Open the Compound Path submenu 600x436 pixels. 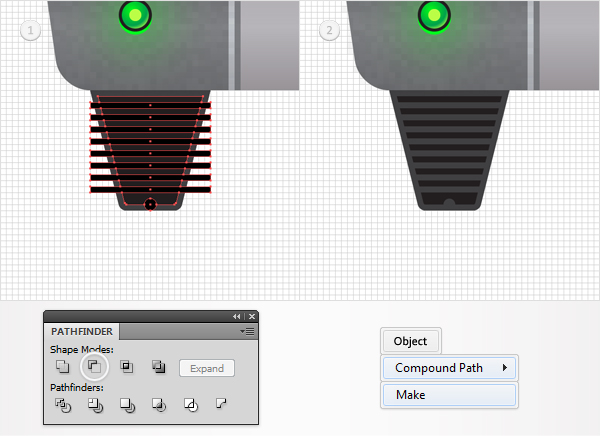pyautogui.click(x=449, y=368)
